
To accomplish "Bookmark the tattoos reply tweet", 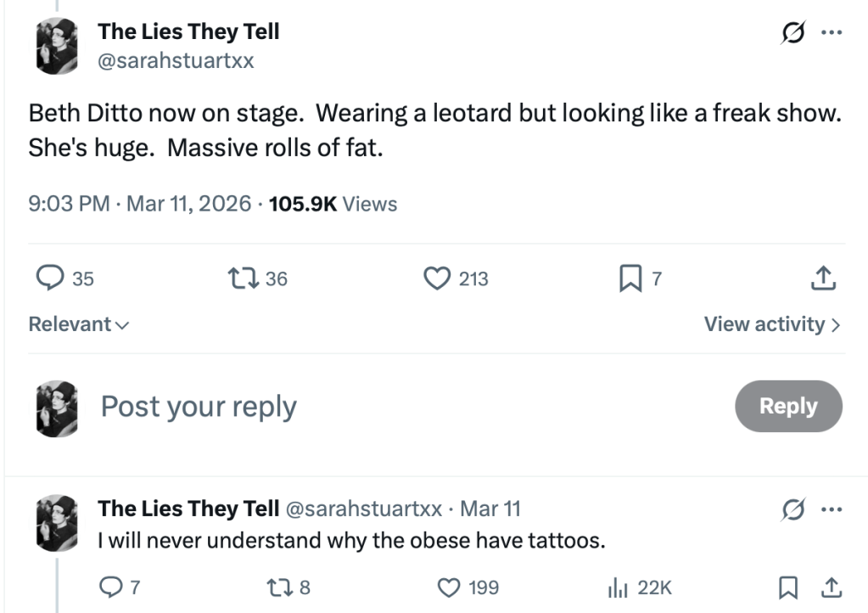I will (x=788, y=587).
